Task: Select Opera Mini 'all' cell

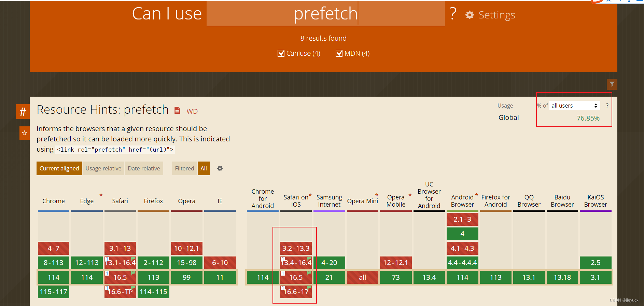Action: [x=362, y=277]
